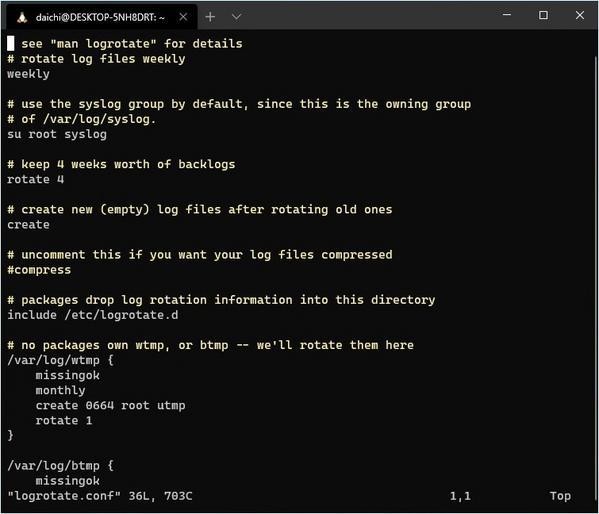This screenshot has height=514, width=599.
Task: Click the 'rotate 4' directive
Action: point(36,179)
